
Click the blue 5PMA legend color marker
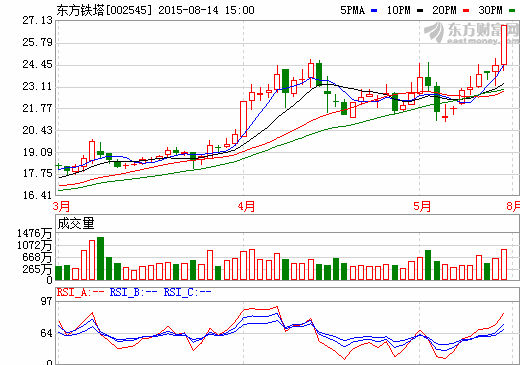[374, 11]
